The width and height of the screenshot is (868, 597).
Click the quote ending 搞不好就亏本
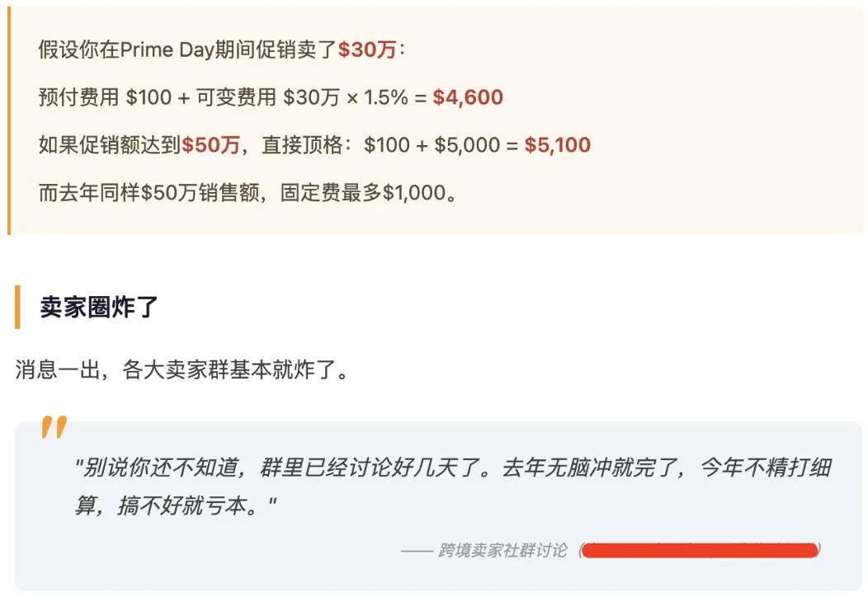(x=175, y=505)
